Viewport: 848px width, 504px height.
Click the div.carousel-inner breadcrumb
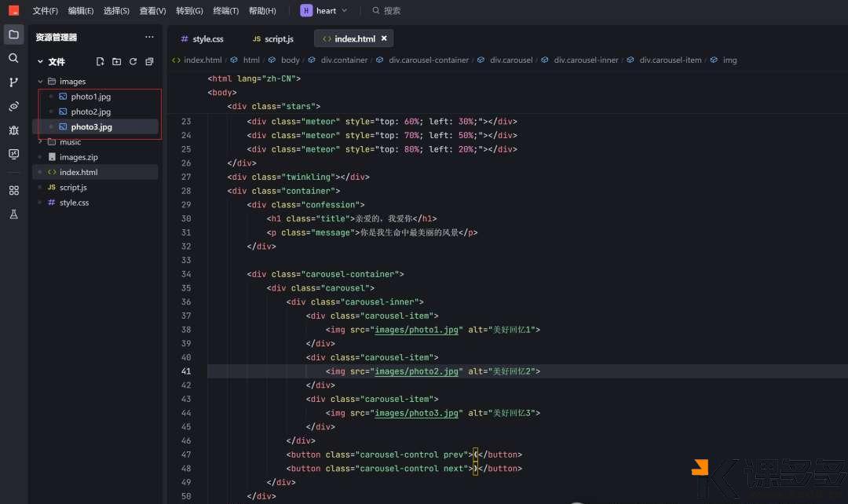click(586, 60)
